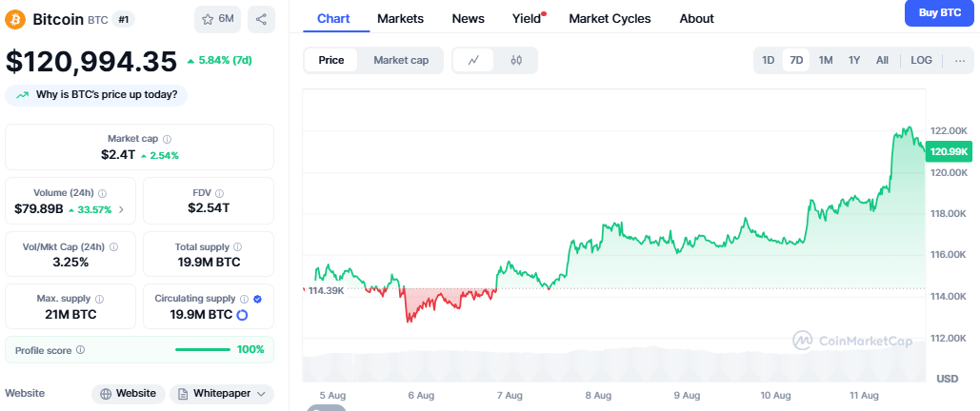Click the 10 Aug date on the axis
The image size is (980, 411).
click(x=775, y=396)
